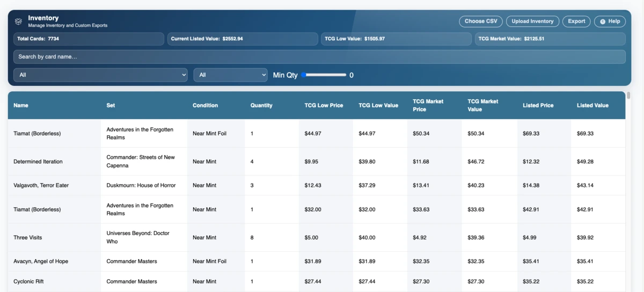The width and height of the screenshot is (644, 292).
Task: Click the question mark icon in Help
Action: click(603, 21)
